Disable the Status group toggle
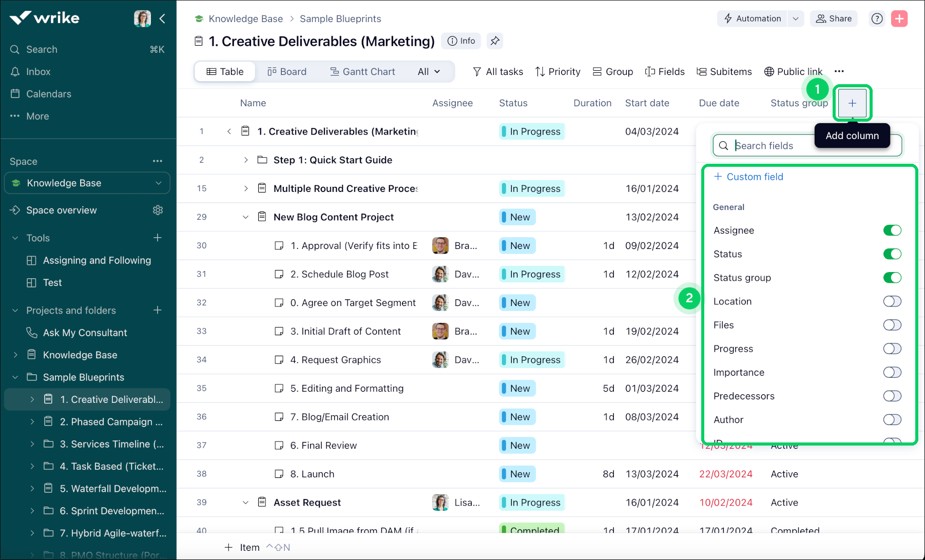The image size is (925, 560). [x=893, y=278]
